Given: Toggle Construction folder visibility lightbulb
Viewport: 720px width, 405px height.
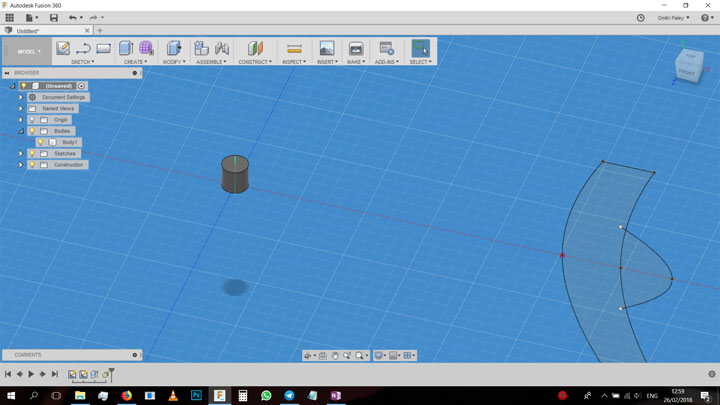Looking at the screenshot, I should [32, 164].
